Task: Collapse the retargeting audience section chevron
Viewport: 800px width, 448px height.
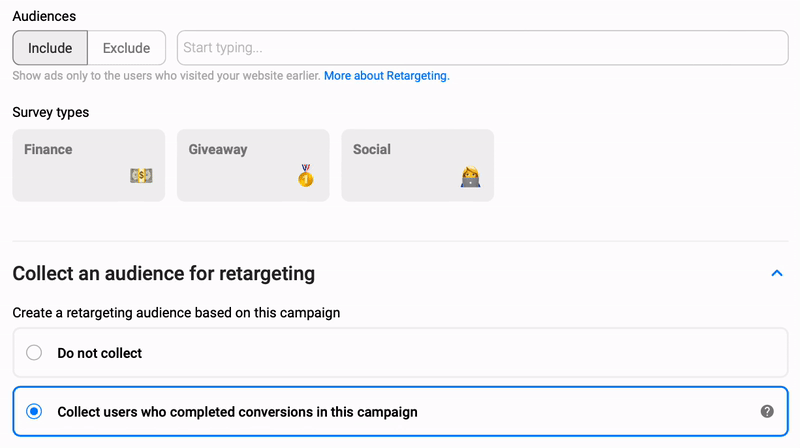Action: [x=776, y=273]
